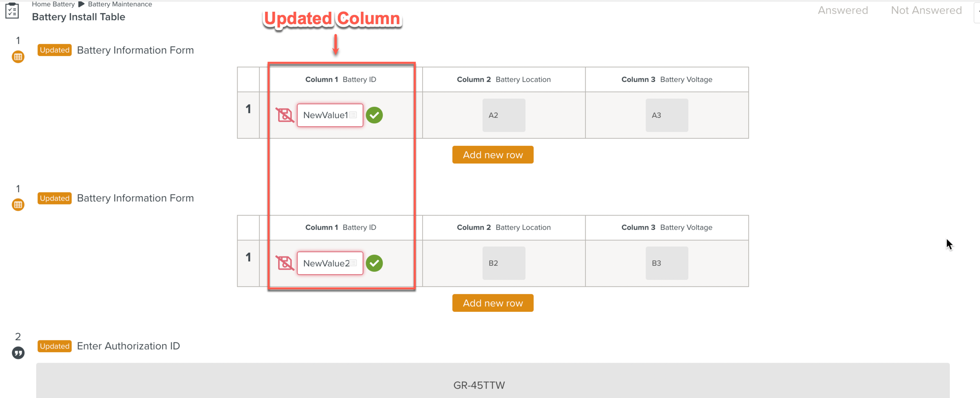The image size is (980, 398).
Task: Switch to the Not Answered filter tab
Action: click(926, 10)
